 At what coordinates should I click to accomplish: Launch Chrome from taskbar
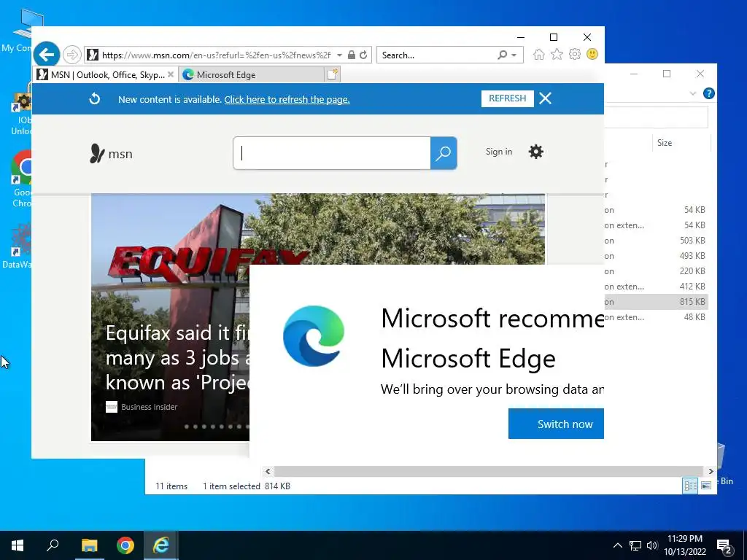[125, 545]
